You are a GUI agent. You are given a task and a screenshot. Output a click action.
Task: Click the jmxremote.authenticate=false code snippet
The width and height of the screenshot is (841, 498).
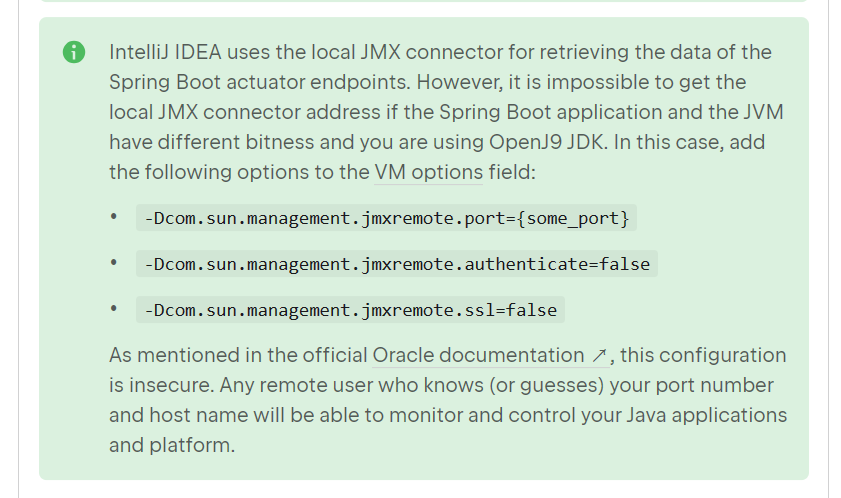pos(397,264)
